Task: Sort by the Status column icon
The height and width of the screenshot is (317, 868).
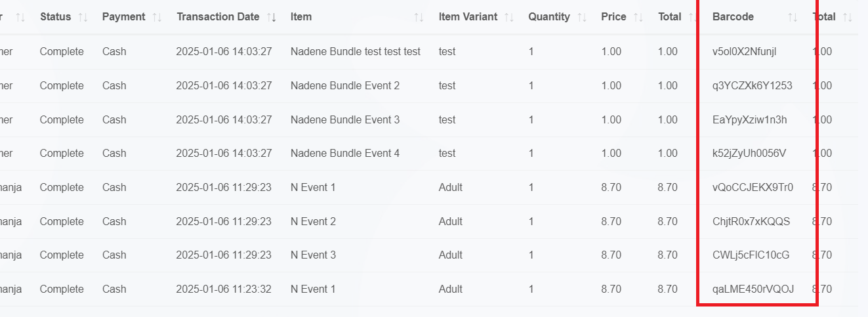Action: point(83,17)
